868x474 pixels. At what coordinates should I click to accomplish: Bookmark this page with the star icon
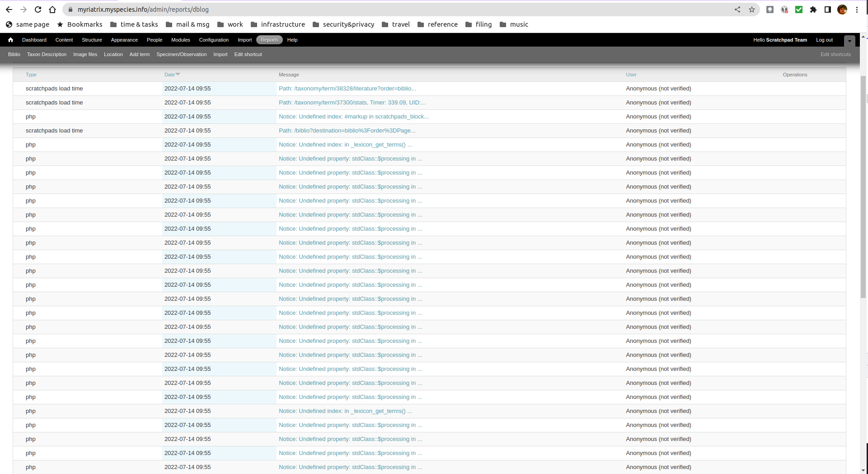752,9
